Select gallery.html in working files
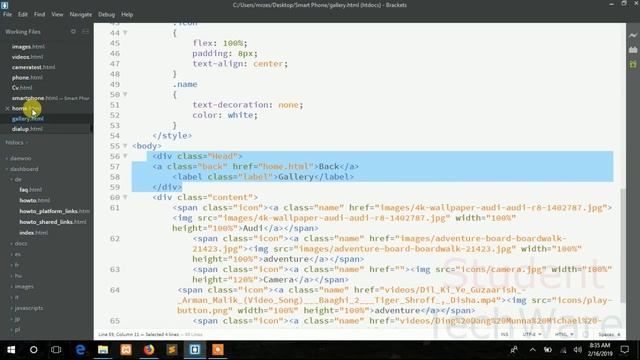 click(28, 118)
